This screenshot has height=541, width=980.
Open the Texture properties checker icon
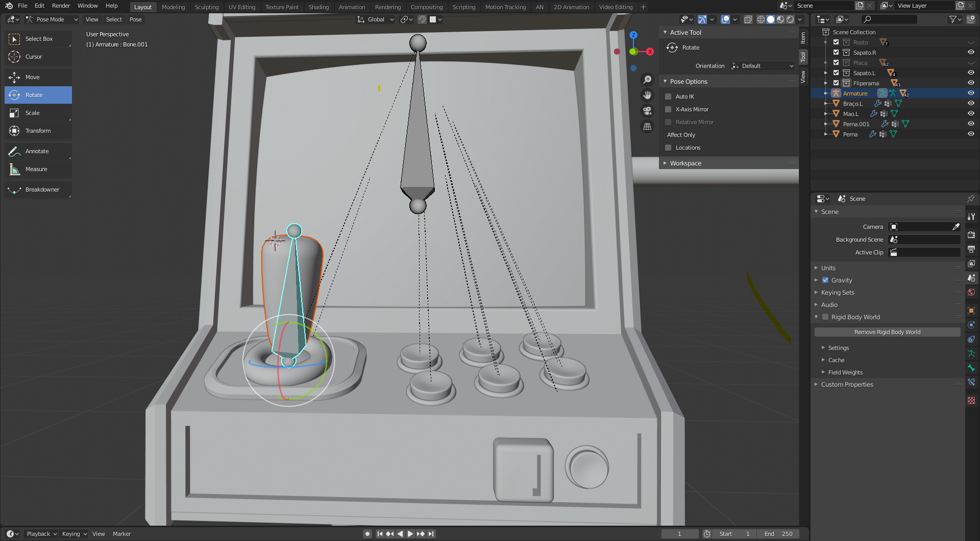[971, 401]
